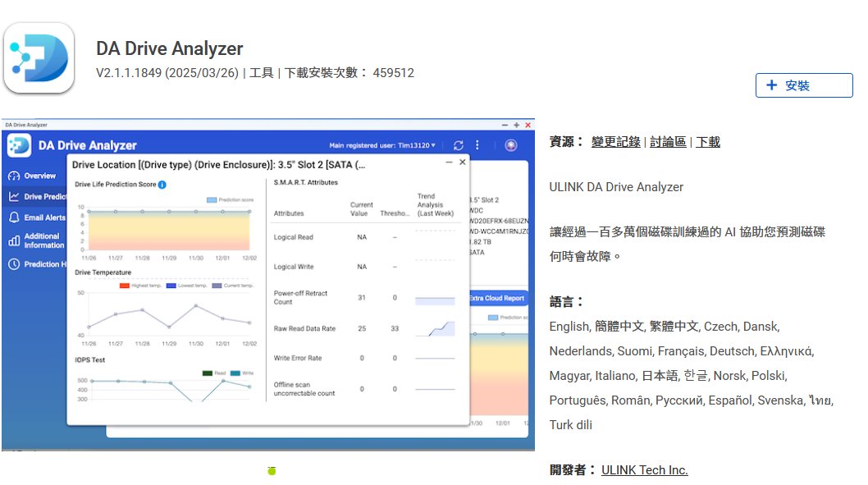
Task: Click the Additional Information bar chart icon
Action: tap(13, 240)
